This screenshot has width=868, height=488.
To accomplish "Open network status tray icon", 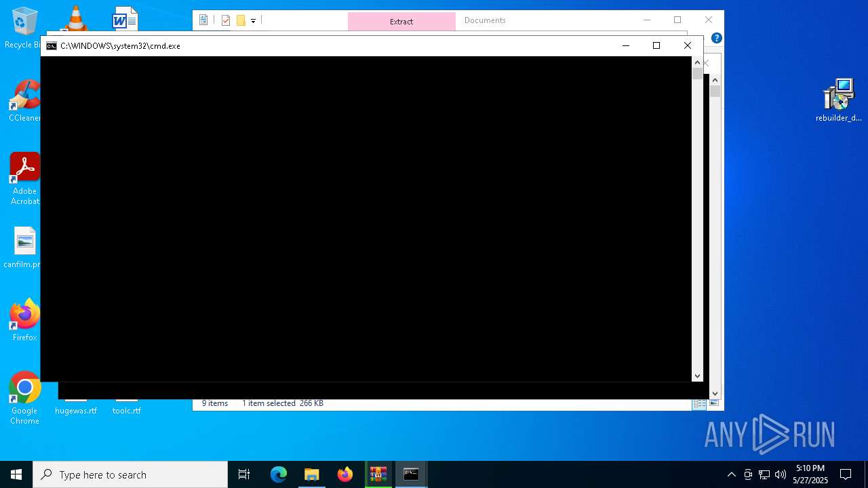I will point(764,474).
